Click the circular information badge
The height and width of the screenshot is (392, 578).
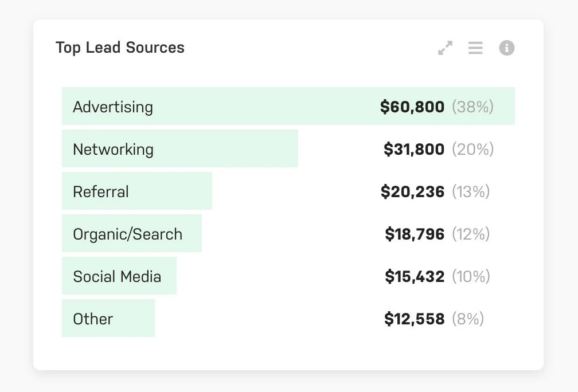506,48
